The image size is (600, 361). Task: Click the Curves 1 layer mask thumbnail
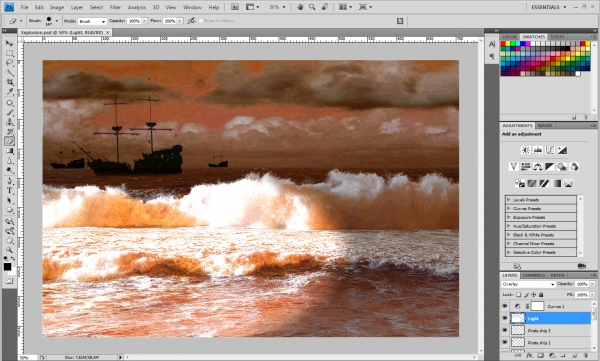tap(537, 306)
